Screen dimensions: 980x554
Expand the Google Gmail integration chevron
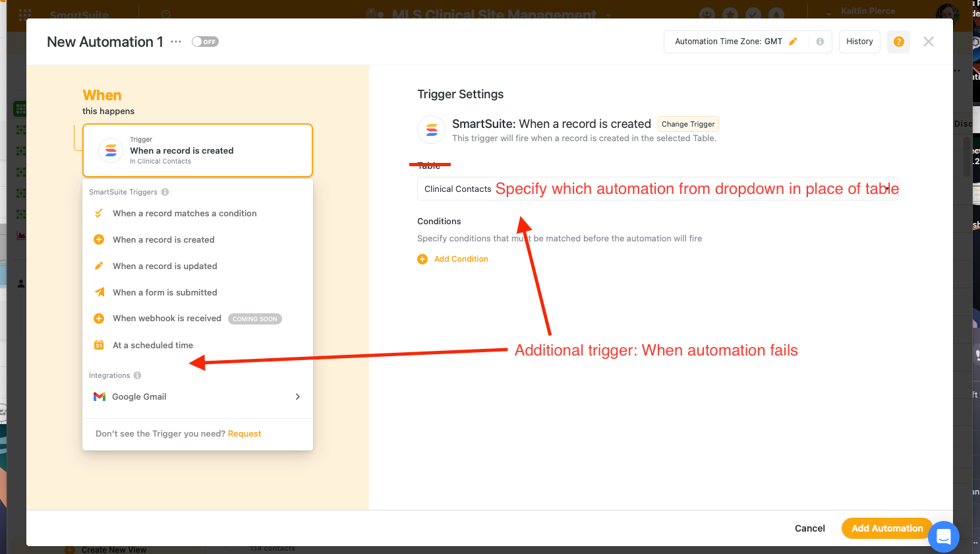298,396
